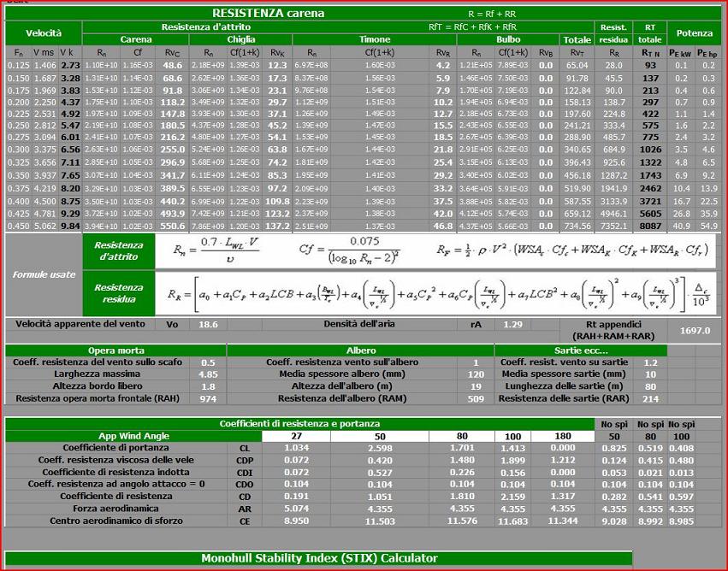Click the Timone sub-header
Viewport: 728px width, 571px height.
(375, 39)
